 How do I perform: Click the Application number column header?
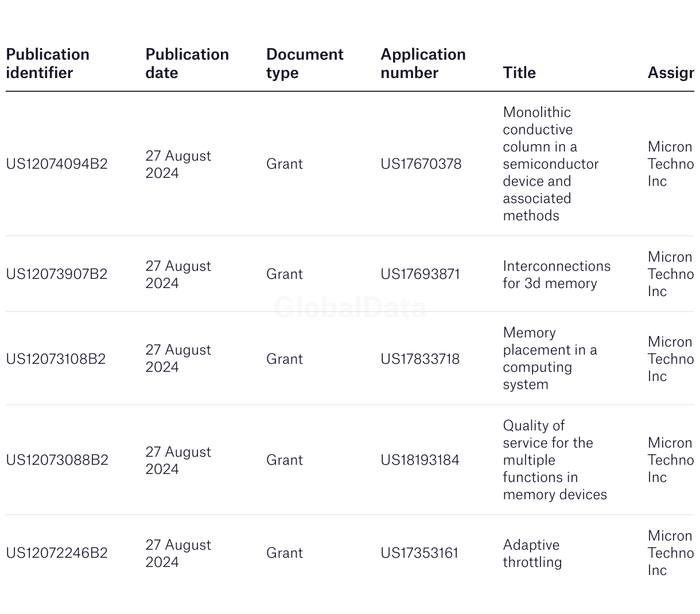[x=423, y=64]
